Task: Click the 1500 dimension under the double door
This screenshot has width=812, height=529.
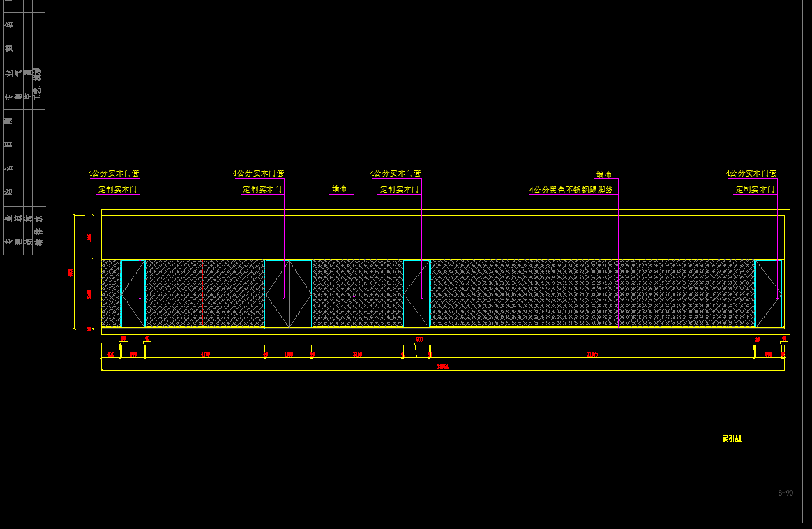Action: (x=288, y=355)
